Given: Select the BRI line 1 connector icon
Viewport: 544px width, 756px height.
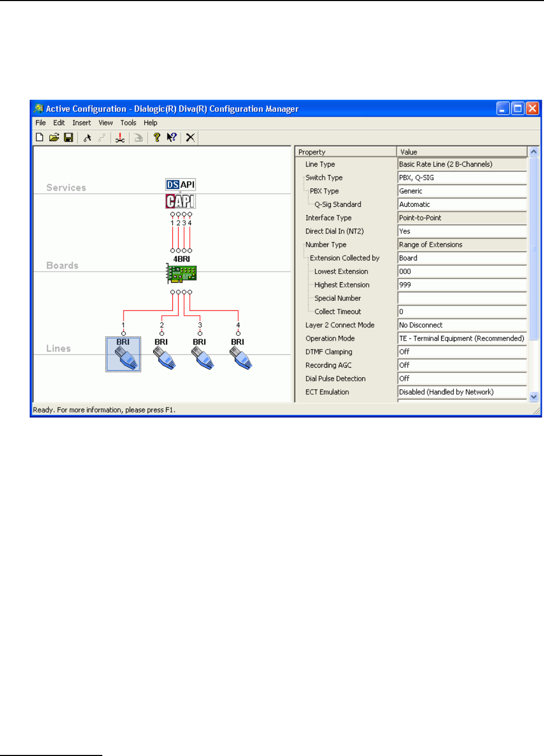Looking at the screenshot, I should (x=124, y=354).
